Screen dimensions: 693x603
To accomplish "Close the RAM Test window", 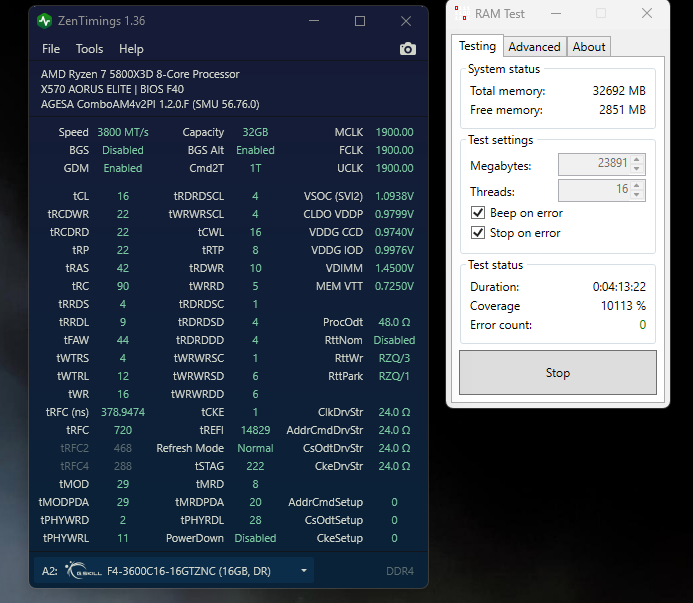I will point(647,13).
